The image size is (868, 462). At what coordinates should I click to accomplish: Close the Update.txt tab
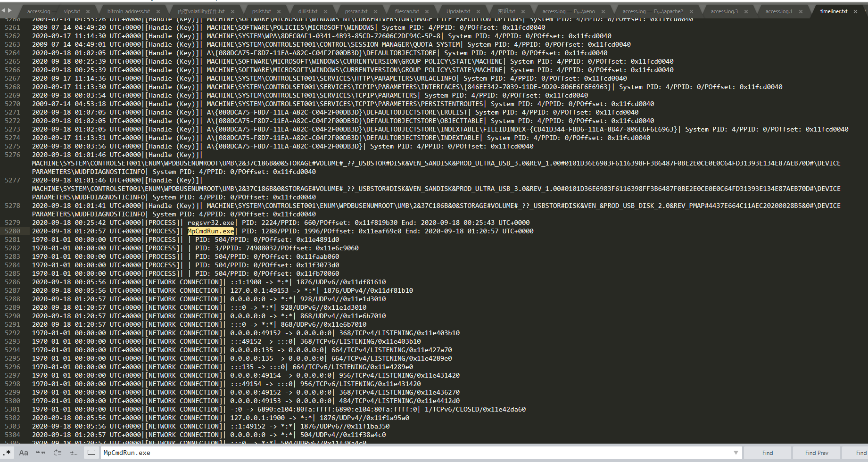tap(478, 11)
